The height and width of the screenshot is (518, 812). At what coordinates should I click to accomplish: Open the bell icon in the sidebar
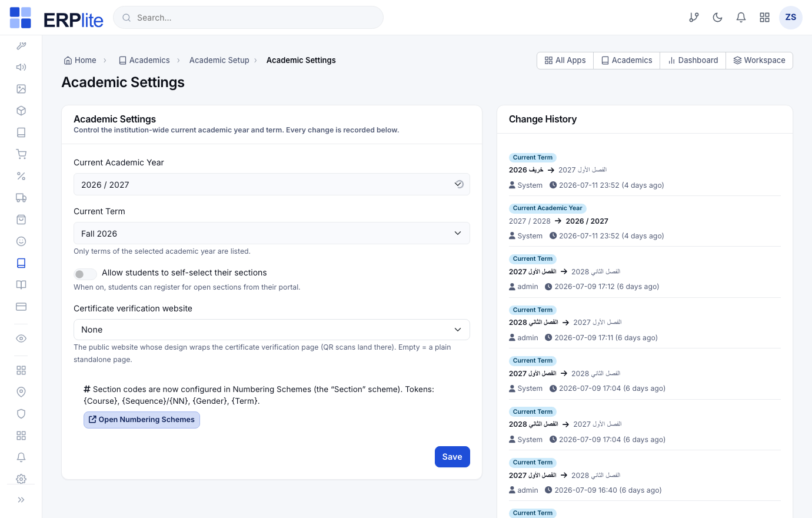tap(21, 457)
